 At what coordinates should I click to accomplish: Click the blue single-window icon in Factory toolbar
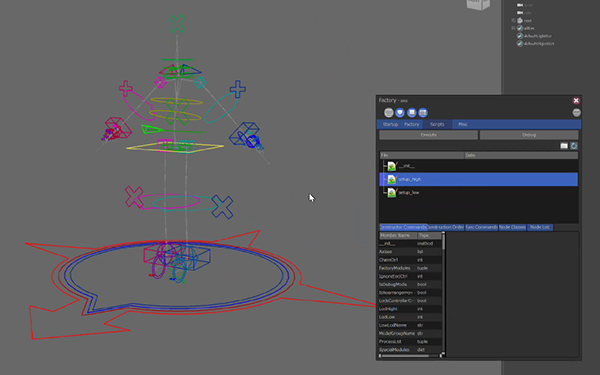(x=411, y=112)
